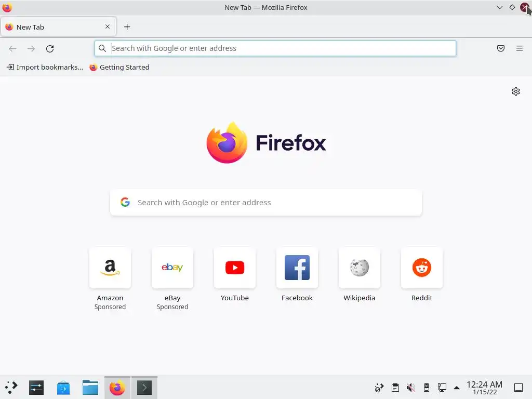Open Konsole terminal from taskbar
Image resolution: width=532 pixels, height=399 pixels.
[x=144, y=388]
